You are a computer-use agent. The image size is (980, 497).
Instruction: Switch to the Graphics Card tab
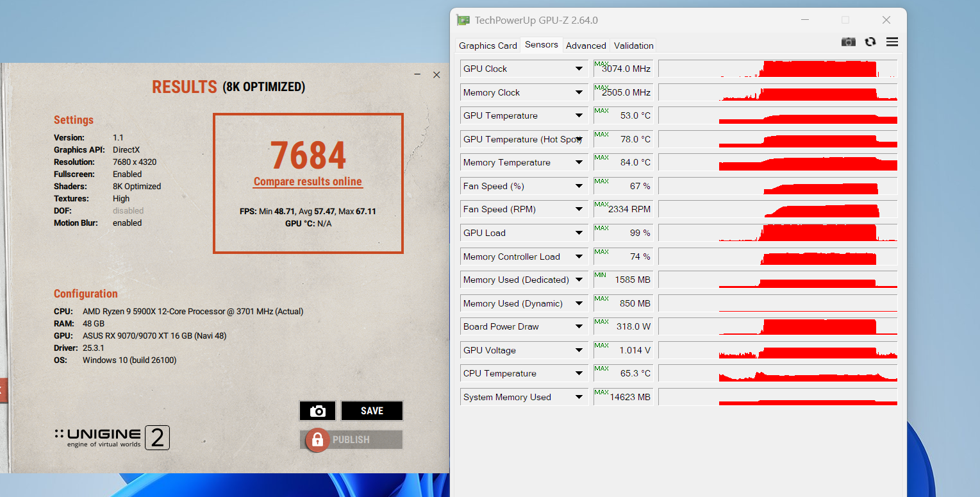click(488, 46)
